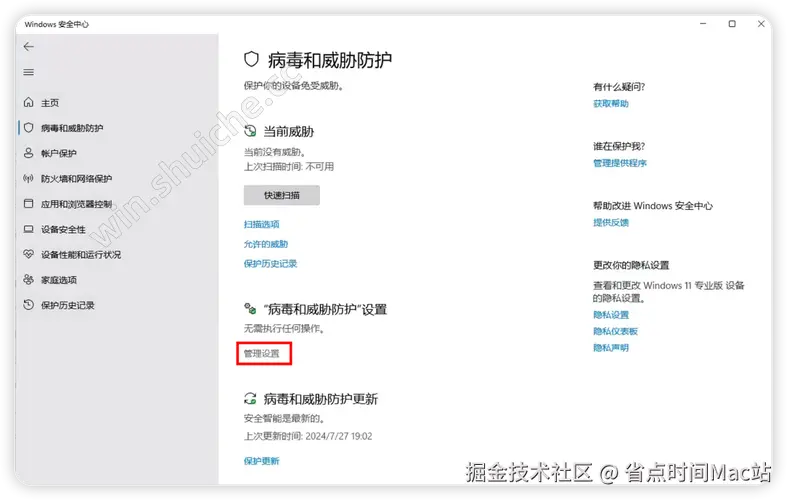Screen dimensions: 787x500
Task: Click the 管理设置 link
Action: (261, 353)
